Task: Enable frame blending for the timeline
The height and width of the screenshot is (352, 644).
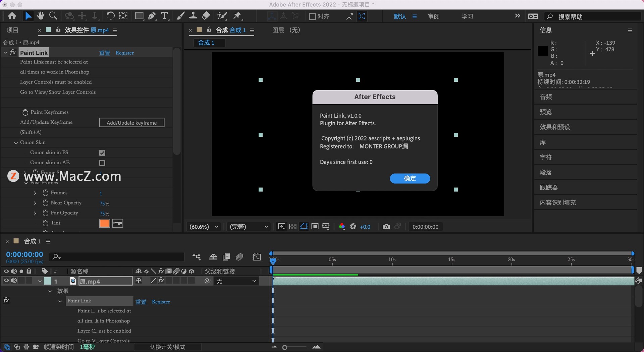Action: coord(226,257)
